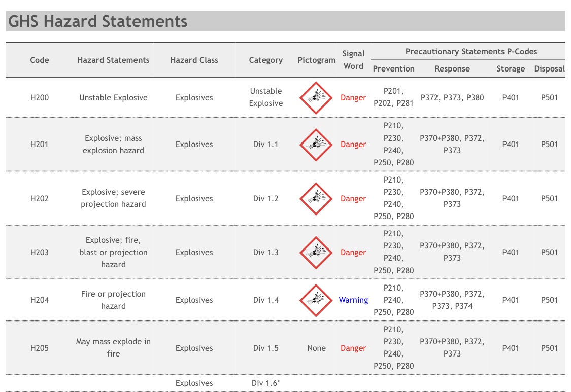
Task: Click the H205 code cell
Action: 40,348
